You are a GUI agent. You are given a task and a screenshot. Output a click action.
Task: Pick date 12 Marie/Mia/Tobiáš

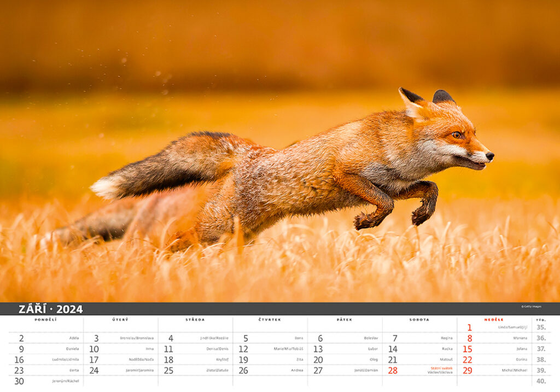(x=243, y=349)
